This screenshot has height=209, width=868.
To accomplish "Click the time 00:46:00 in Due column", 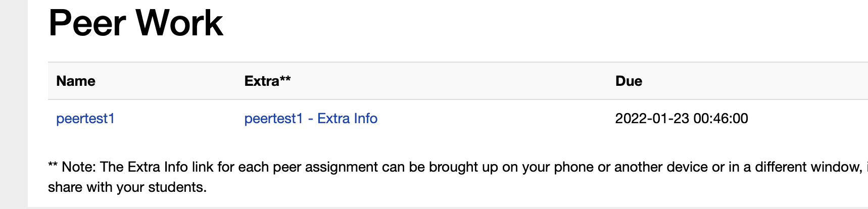I will click(720, 119).
